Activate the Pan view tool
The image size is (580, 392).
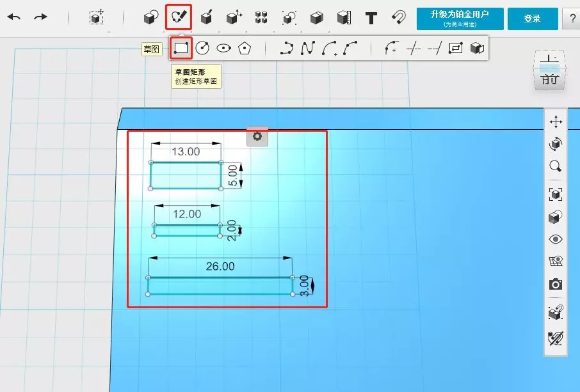tap(556, 122)
